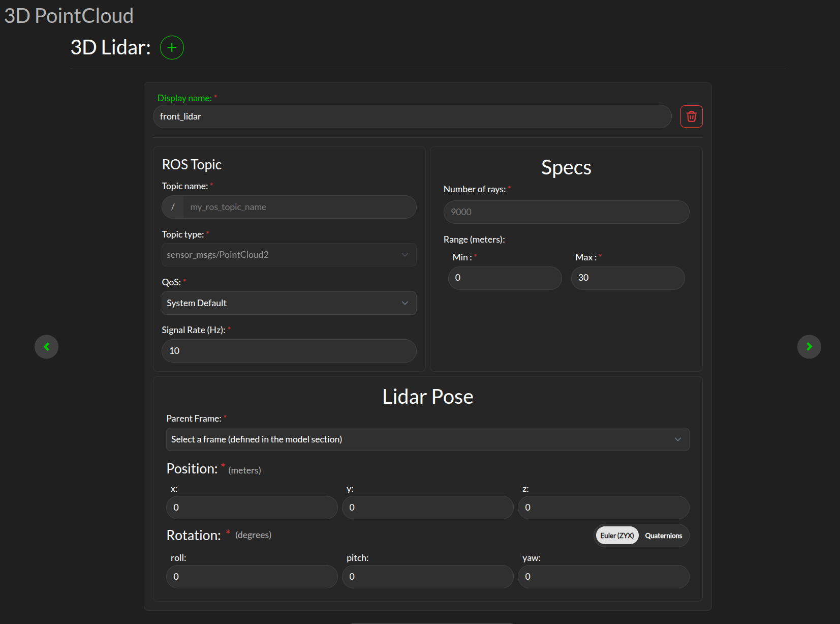
Task: Go to previous section with left arrow
Action: 46,347
